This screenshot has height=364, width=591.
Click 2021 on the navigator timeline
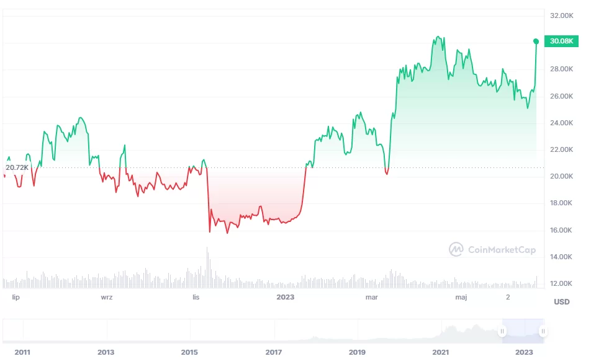[441, 352]
